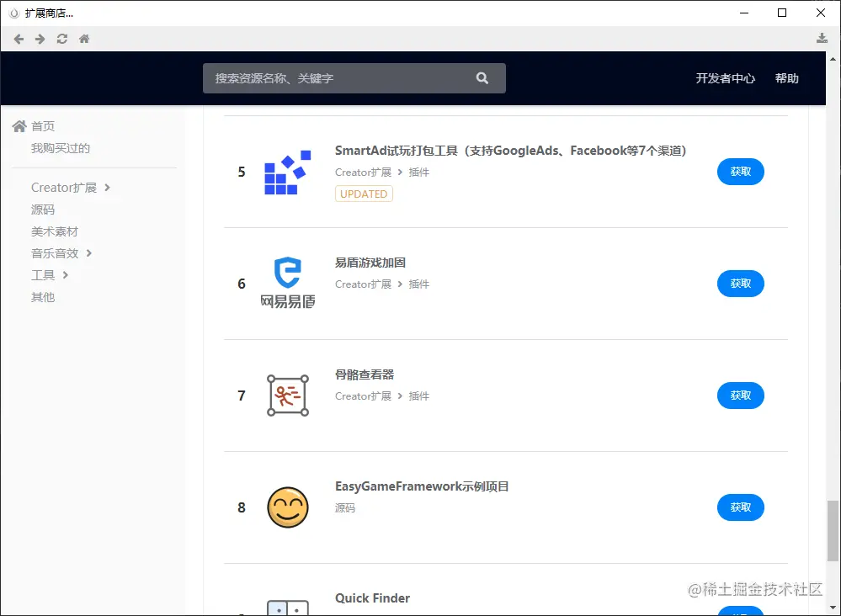Screen dimensions: 841x616
Task: Maximize the 扩展商店 window
Action: 782,13
